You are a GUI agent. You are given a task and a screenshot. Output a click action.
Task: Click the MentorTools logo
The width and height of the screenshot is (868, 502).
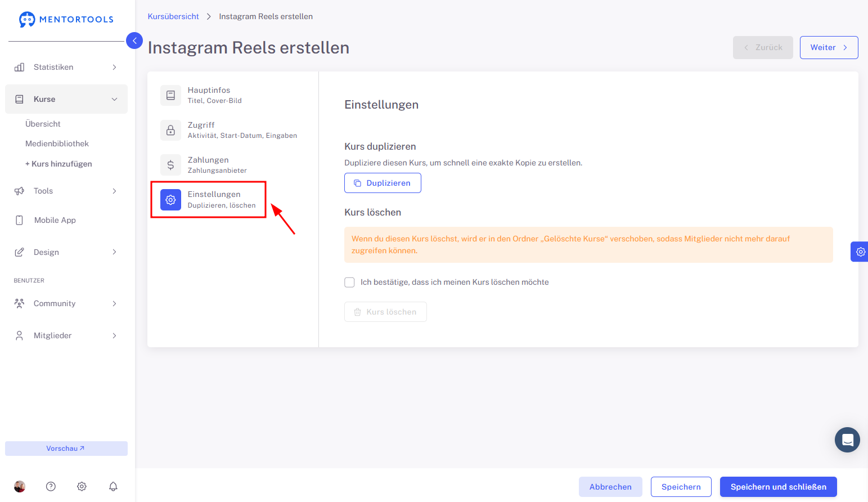pos(66,19)
